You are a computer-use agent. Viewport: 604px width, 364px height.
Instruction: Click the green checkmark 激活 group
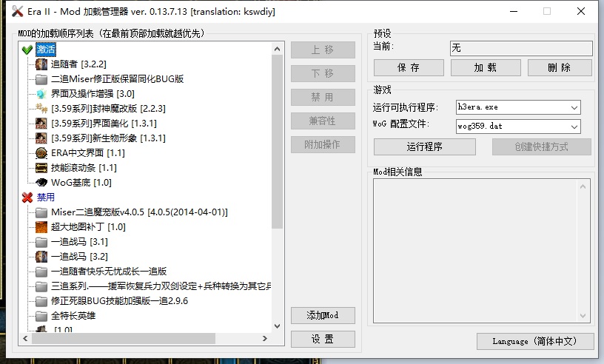27,50
